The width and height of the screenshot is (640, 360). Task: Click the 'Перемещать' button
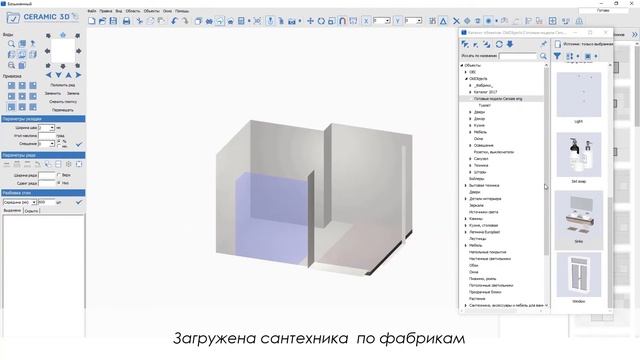63,110
